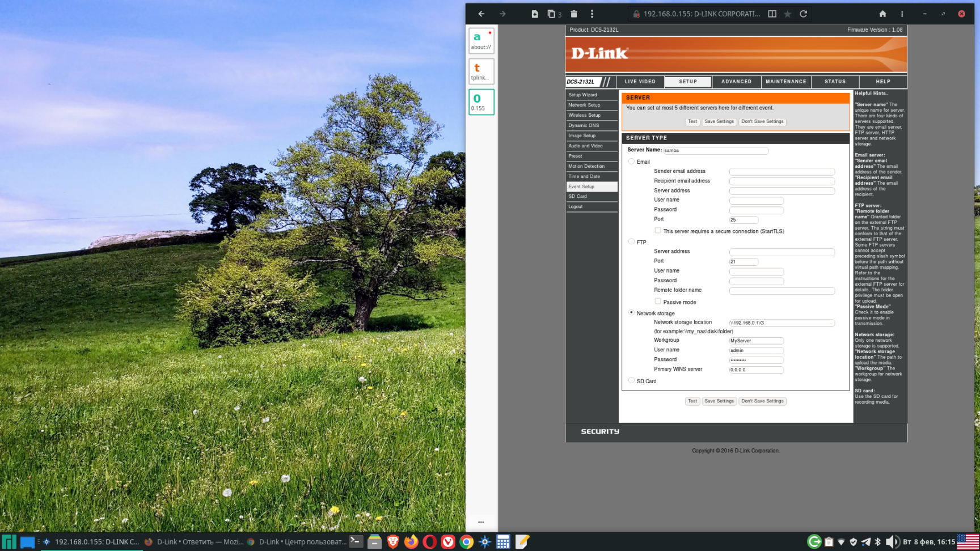
Task: Click the Network storage location field
Action: click(x=782, y=323)
